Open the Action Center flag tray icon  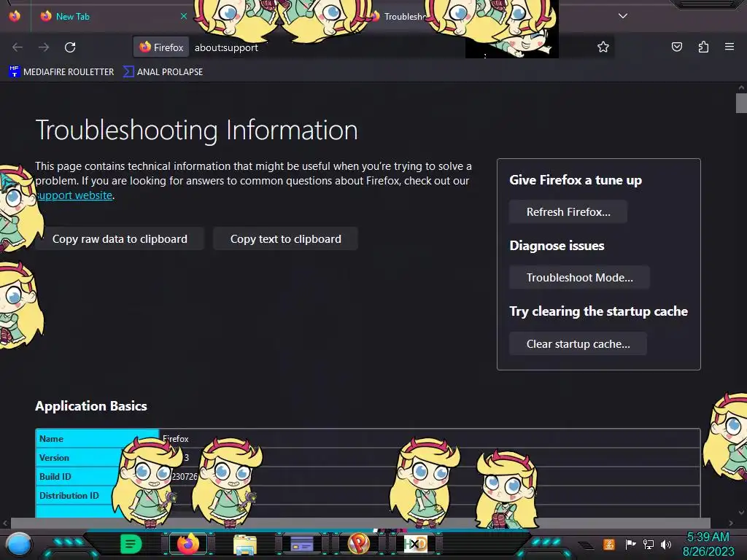point(630,544)
